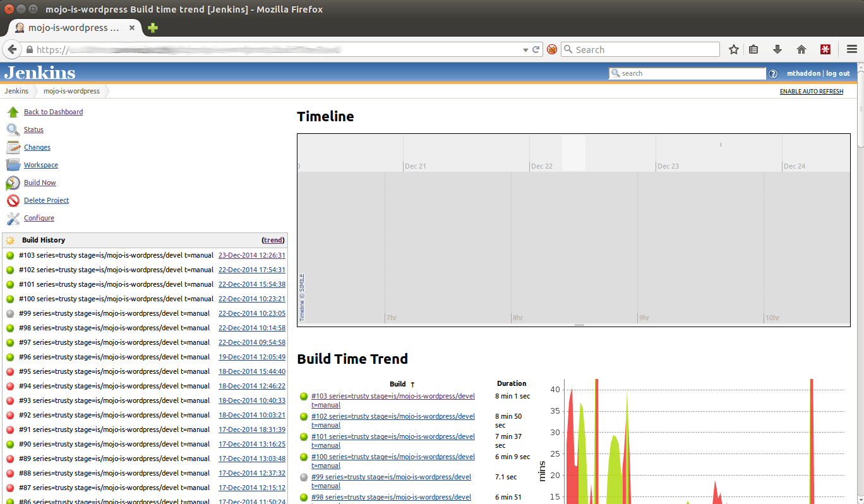Click the '#97 series=trusty' build history row text
The width and height of the screenshot is (864, 504).
click(114, 343)
